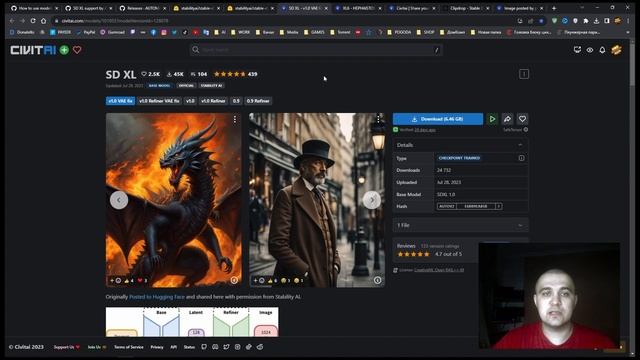The height and width of the screenshot is (360, 640).
Task: Add reaction on the gentleman image
Action: 258,280
